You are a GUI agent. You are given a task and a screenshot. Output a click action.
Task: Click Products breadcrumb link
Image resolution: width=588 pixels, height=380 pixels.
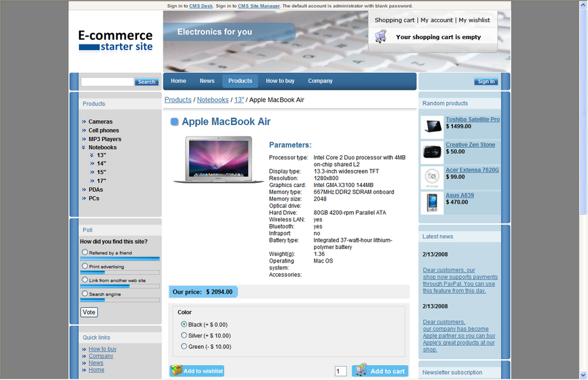[178, 100]
